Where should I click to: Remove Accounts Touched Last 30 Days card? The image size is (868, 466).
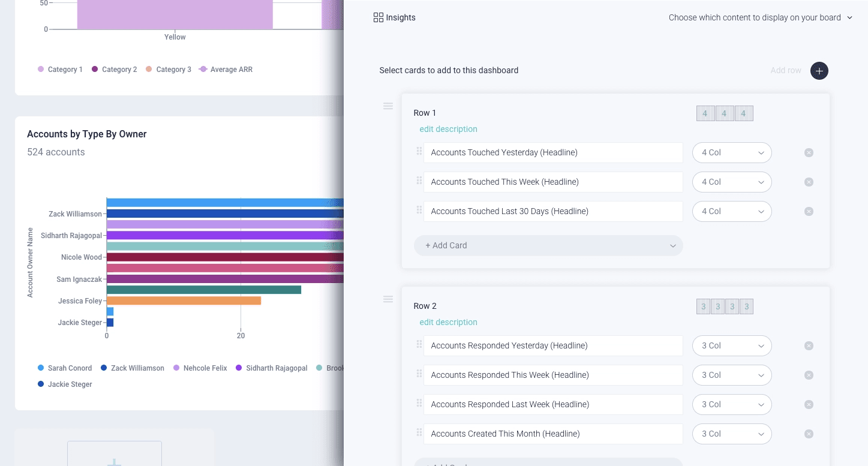809,211
